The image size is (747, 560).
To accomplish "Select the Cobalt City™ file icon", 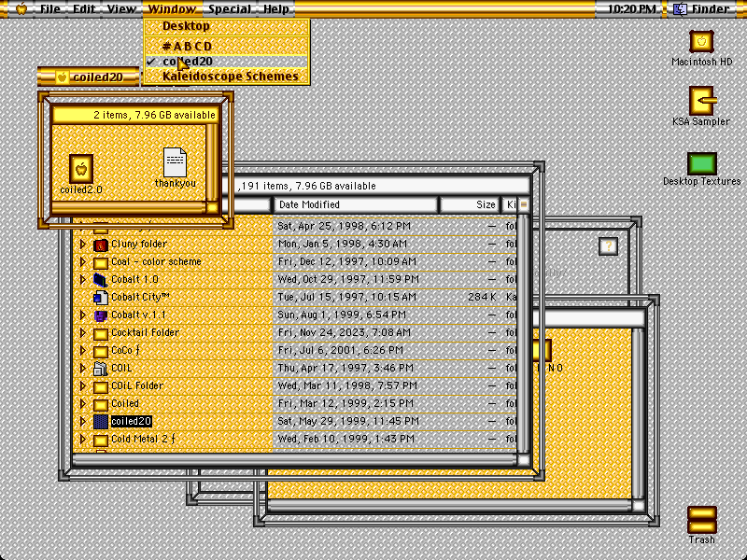I will coord(101,298).
